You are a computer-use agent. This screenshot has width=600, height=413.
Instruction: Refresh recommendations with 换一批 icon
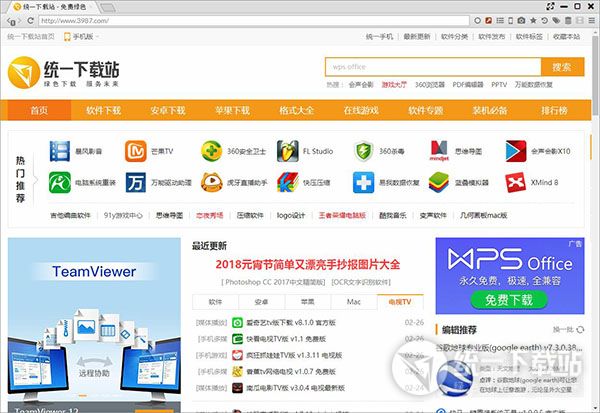pos(580,330)
